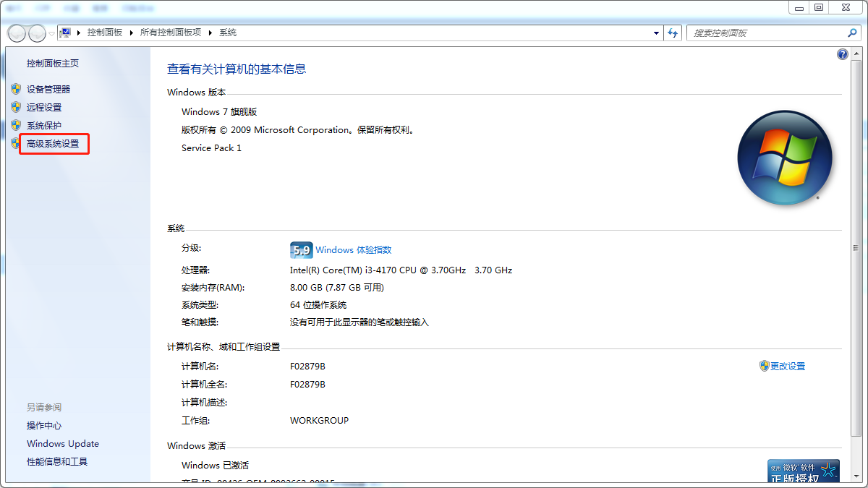
Task: Minimize the window
Action: click(x=799, y=7)
